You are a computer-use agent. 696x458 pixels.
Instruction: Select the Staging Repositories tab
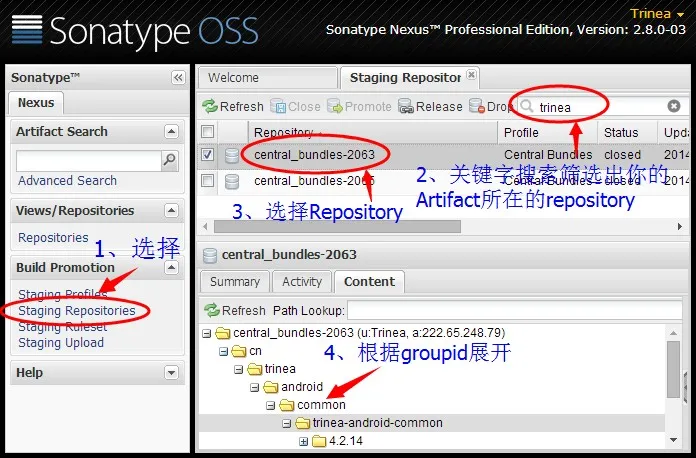[405, 78]
